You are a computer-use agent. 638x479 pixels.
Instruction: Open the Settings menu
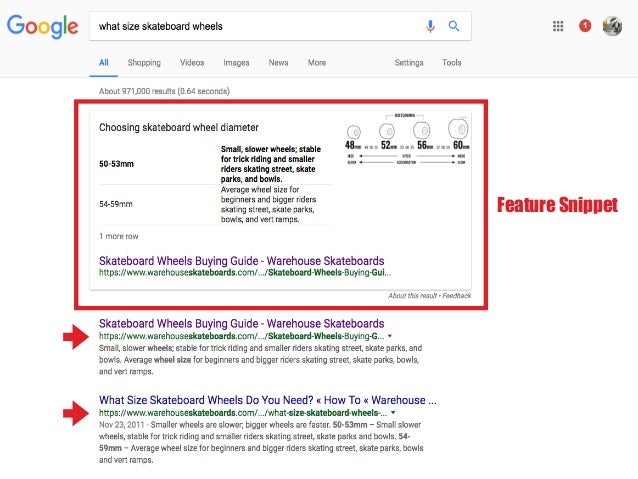[x=409, y=63]
